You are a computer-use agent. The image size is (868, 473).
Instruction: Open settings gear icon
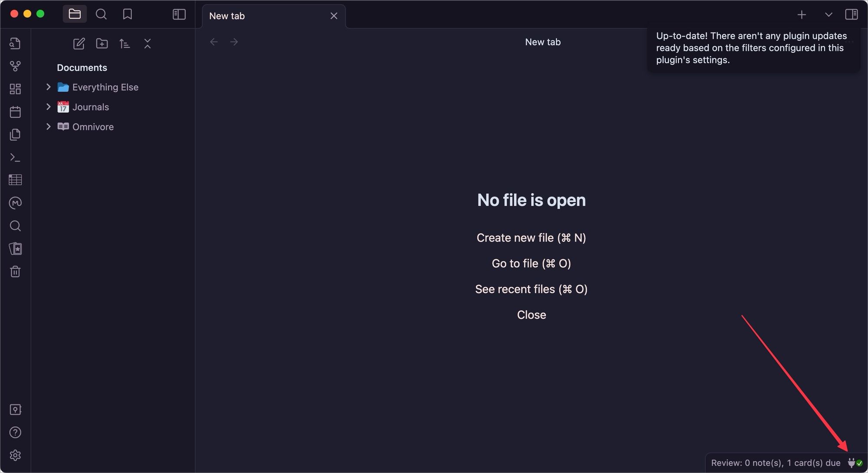[x=15, y=454]
